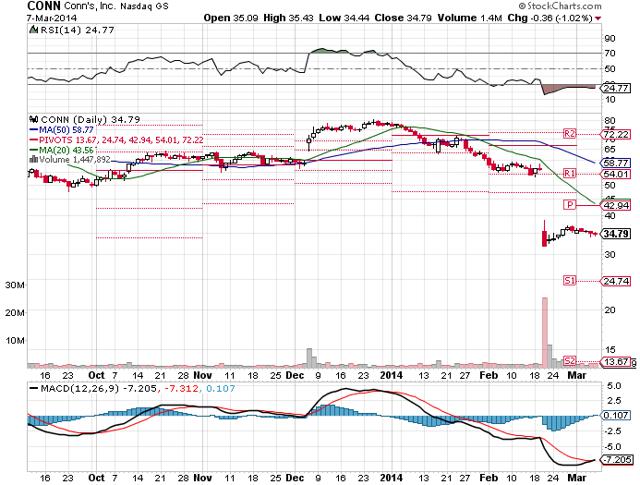The height and width of the screenshot is (485, 640).
Task: Click the S1 pivot label
Action: pos(570,280)
